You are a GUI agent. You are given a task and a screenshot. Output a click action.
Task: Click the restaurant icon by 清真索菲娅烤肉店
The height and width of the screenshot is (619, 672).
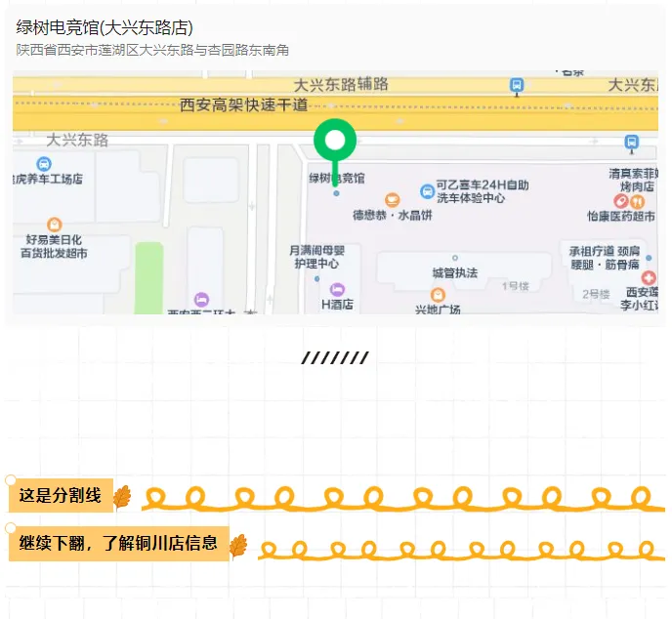point(638,200)
